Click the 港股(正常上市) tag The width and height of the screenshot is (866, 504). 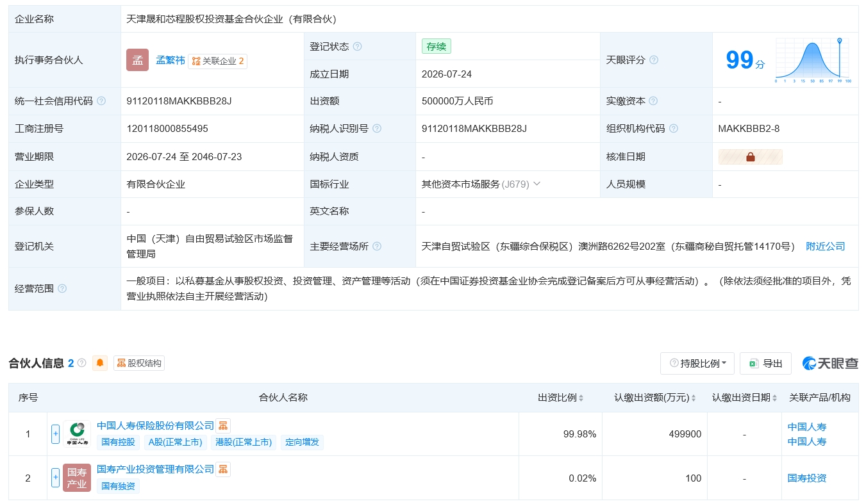[x=244, y=442]
